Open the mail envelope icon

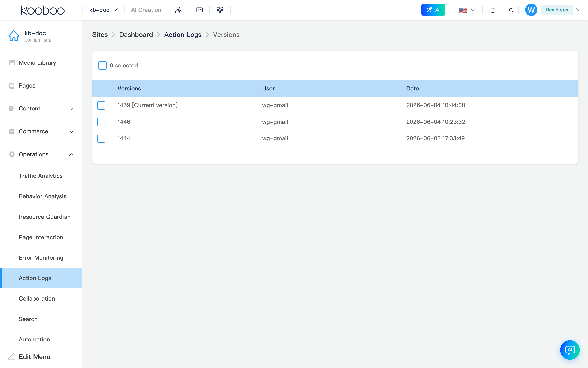(199, 10)
